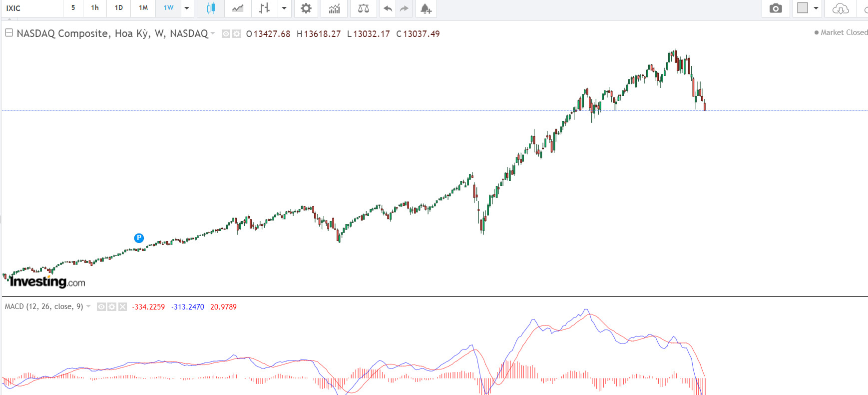Click MACD value -334.2259
The height and width of the screenshot is (395, 868).
point(148,307)
